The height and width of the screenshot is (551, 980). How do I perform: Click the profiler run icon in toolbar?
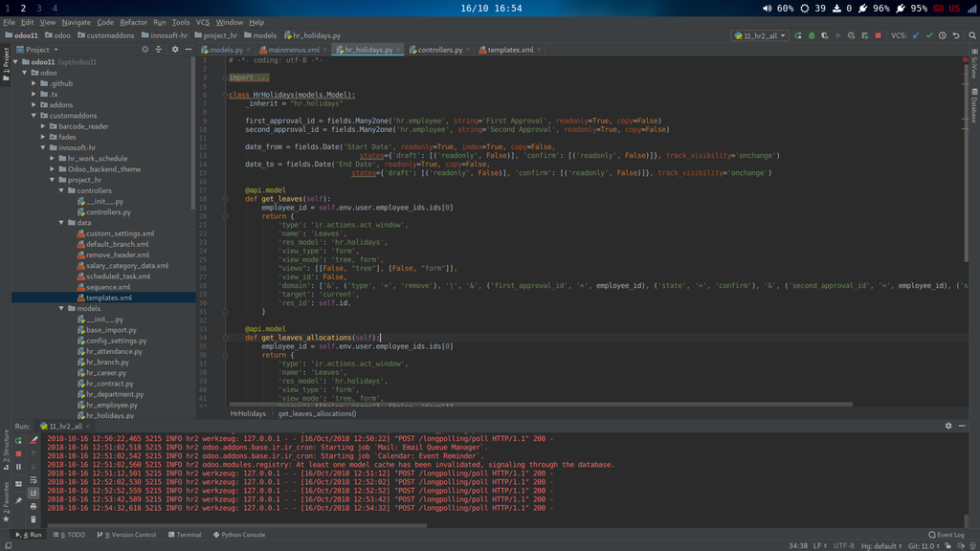tap(851, 35)
